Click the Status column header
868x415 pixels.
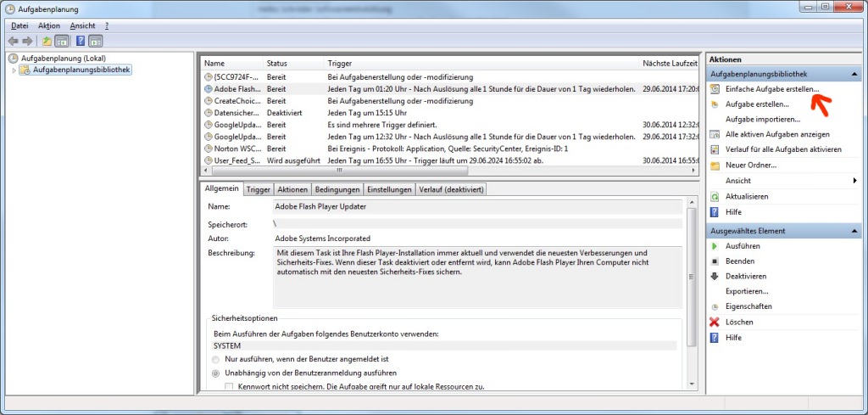293,64
